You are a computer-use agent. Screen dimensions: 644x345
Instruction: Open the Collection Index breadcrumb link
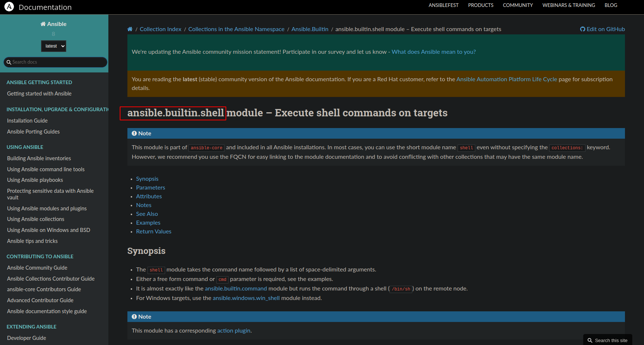160,29
